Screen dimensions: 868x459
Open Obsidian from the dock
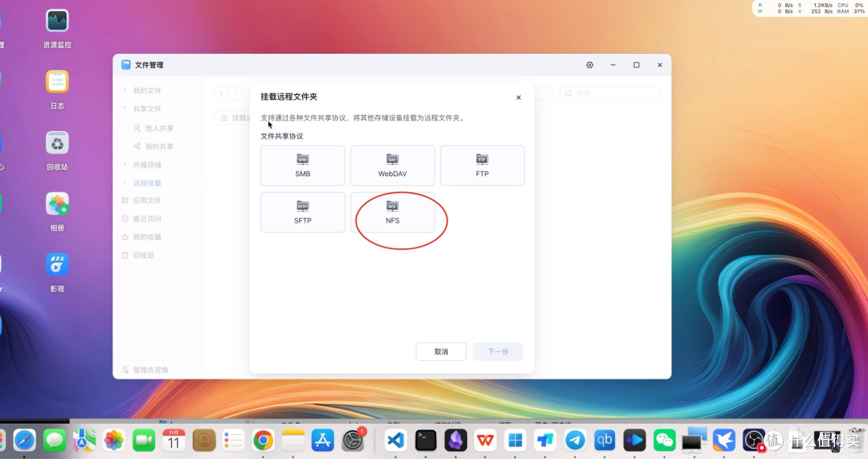point(456,441)
